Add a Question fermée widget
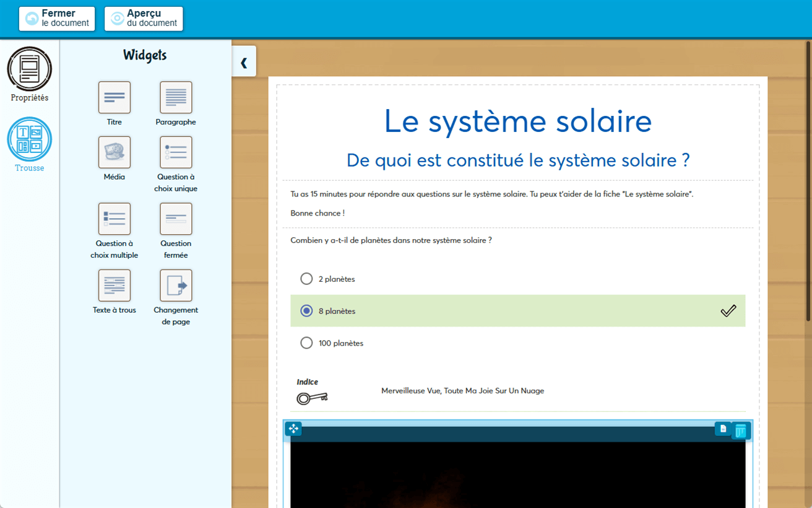 click(x=176, y=219)
